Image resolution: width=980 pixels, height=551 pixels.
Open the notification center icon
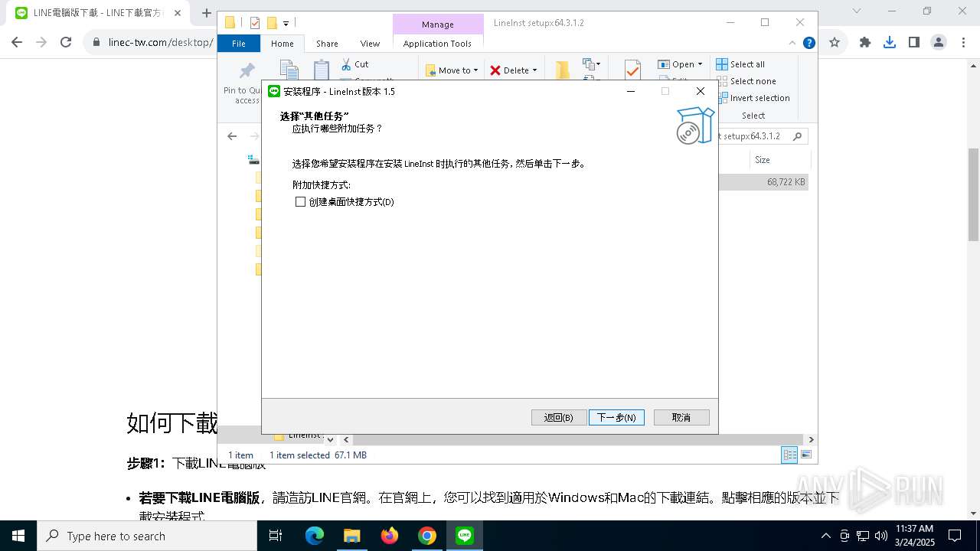(955, 536)
